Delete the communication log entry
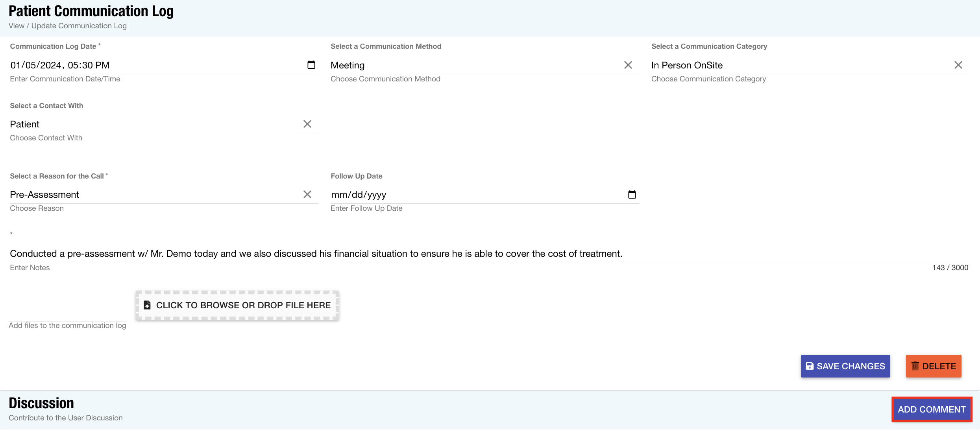This screenshot has height=431, width=980. coord(933,366)
